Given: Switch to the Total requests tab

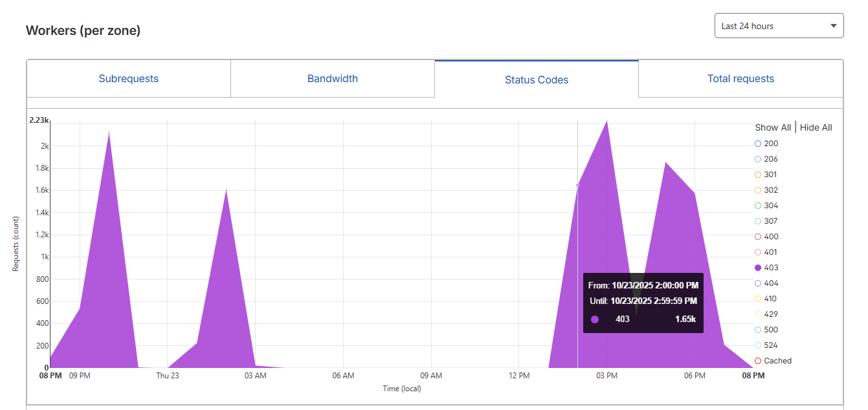Looking at the screenshot, I should [740, 78].
